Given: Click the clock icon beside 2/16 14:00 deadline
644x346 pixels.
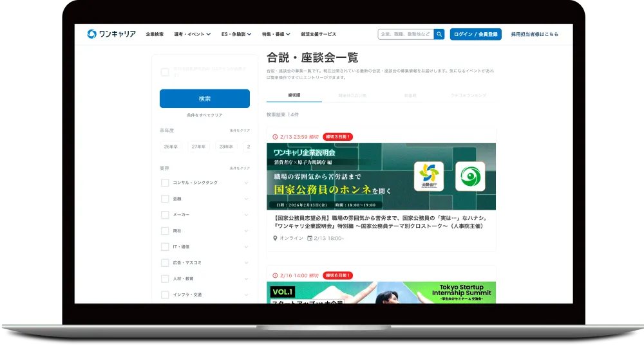Looking at the screenshot, I should 276,275.
